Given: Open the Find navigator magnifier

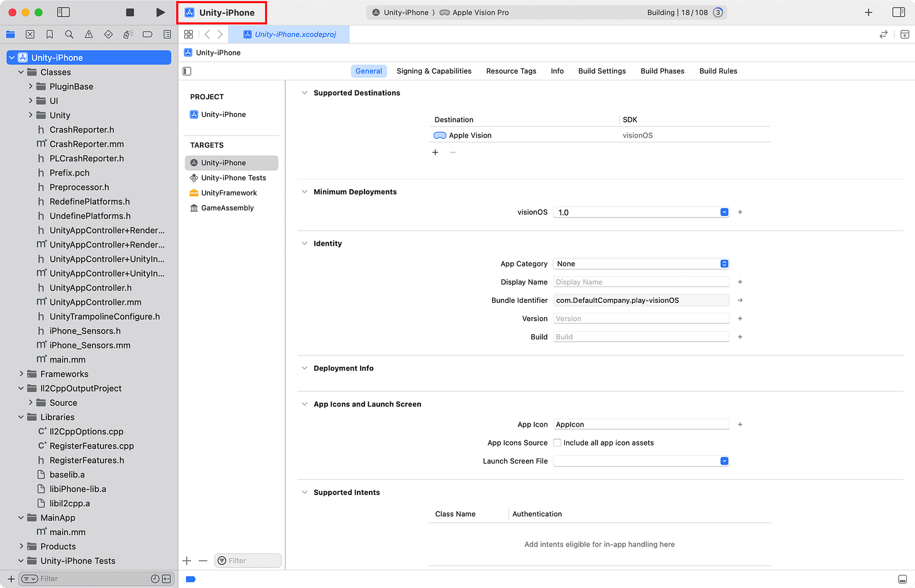Looking at the screenshot, I should pos(69,35).
